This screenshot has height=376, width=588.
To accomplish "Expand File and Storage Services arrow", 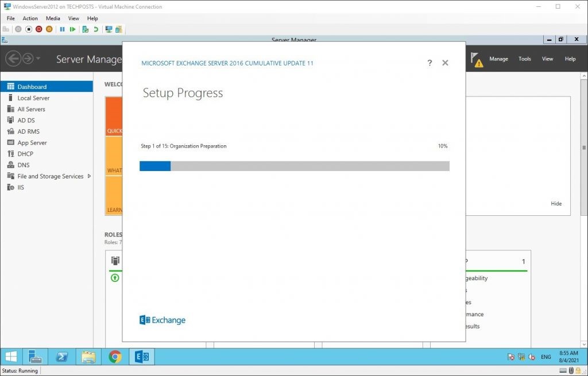I will 89,176.
